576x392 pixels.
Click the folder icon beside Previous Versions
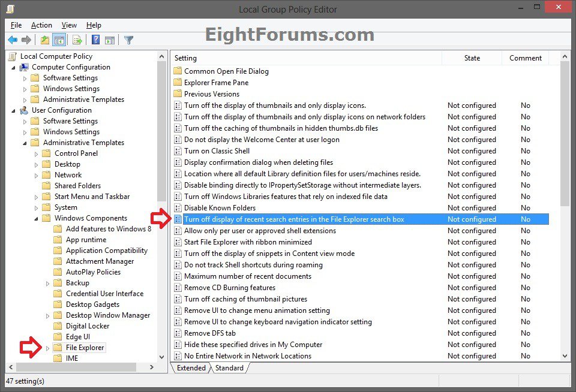point(178,94)
